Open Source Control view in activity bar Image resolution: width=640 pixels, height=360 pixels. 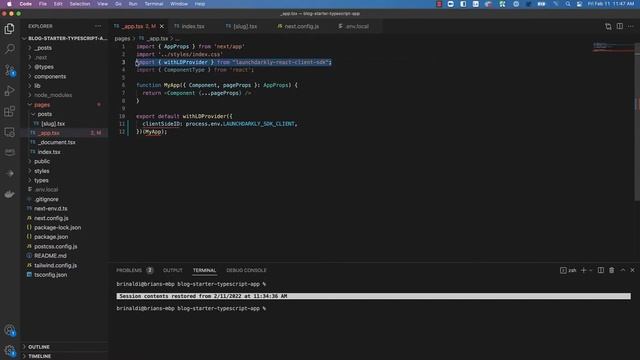point(9,70)
